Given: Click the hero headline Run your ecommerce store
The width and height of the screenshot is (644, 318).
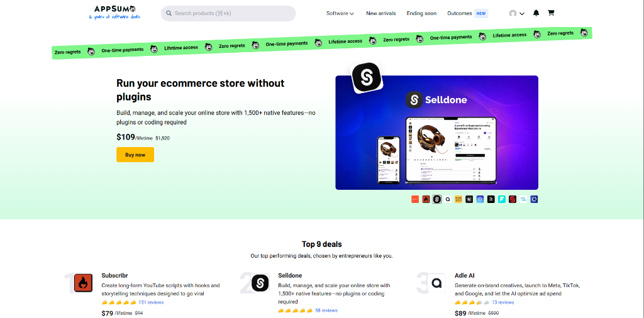Looking at the screenshot, I should (x=201, y=90).
